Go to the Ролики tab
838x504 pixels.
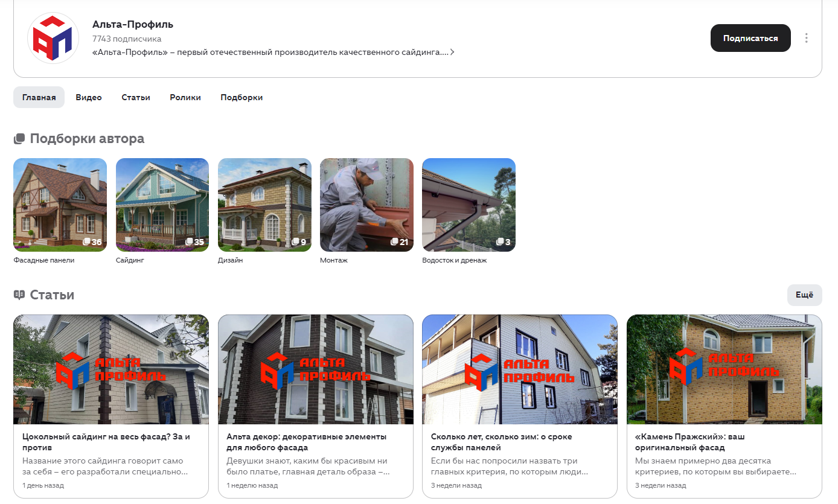pyautogui.click(x=185, y=97)
